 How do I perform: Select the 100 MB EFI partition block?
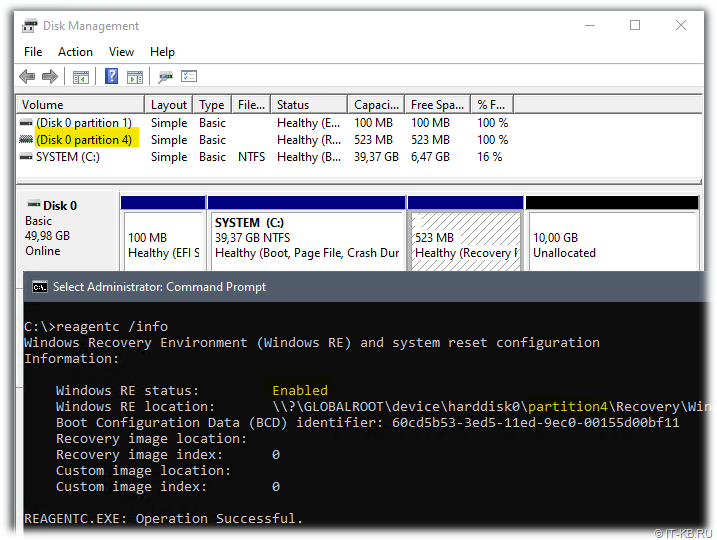tap(163, 234)
